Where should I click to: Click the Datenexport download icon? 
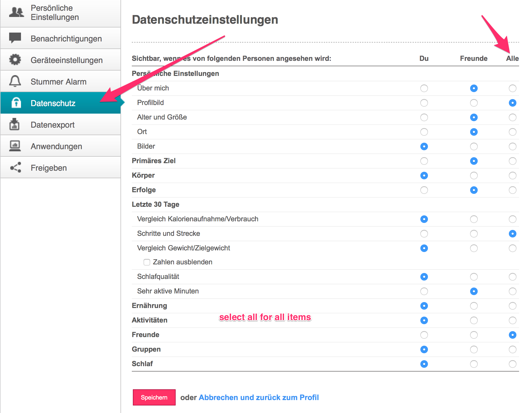click(15, 124)
